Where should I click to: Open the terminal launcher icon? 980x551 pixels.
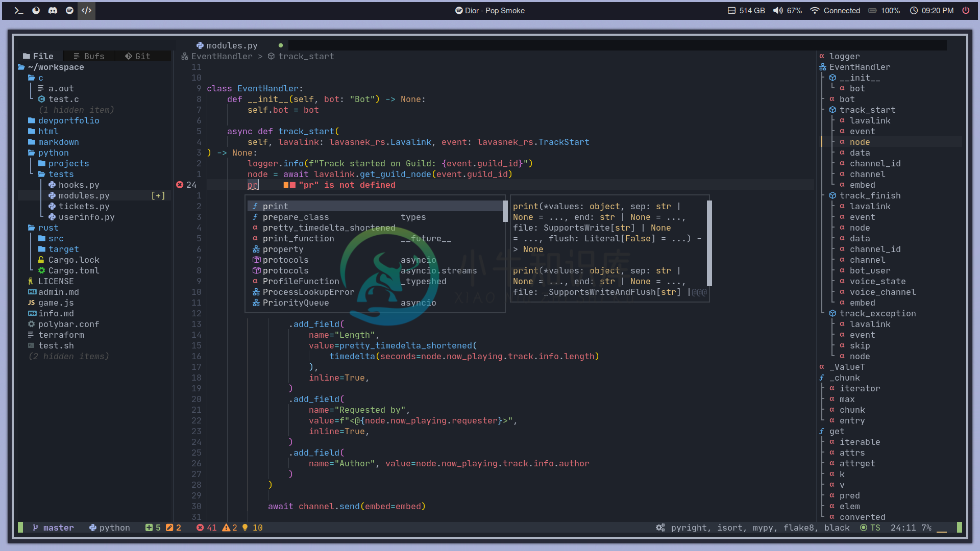click(x=19, y=10)
